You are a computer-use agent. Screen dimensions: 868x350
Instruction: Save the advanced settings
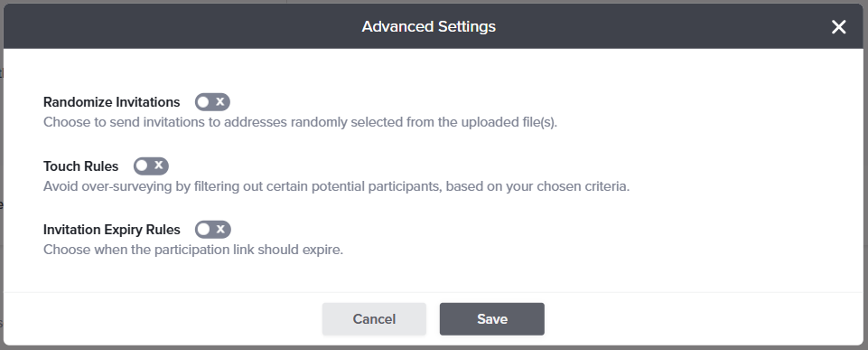pyautogui.click(x=492, y=319)
